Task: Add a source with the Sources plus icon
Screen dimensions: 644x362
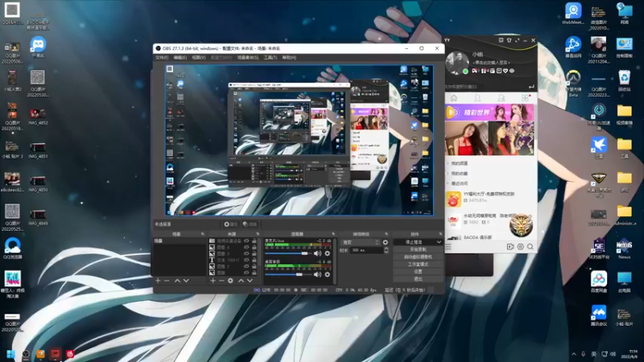Action: click(213, 281)
